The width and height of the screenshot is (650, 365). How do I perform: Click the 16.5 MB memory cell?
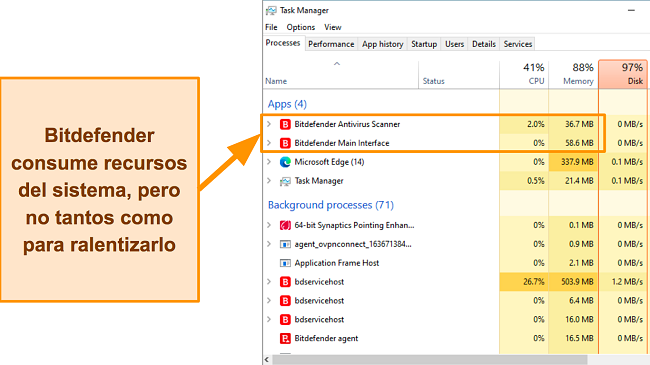(x=574, y=338)
